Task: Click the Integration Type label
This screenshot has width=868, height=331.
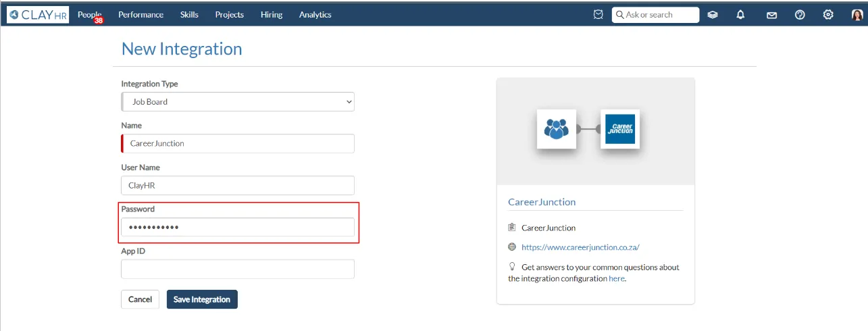Action: [149, 84]
